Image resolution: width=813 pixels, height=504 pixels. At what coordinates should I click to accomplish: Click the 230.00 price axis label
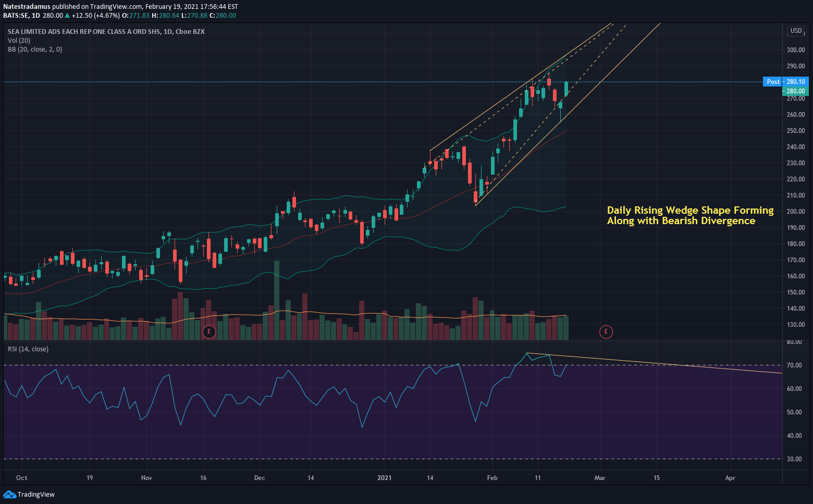coord(796,164)
